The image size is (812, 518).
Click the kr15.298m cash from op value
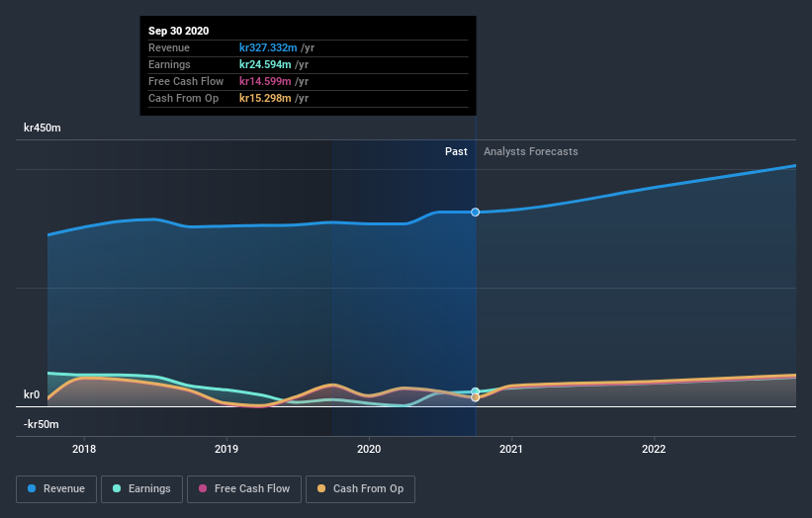tap(265, 98)
